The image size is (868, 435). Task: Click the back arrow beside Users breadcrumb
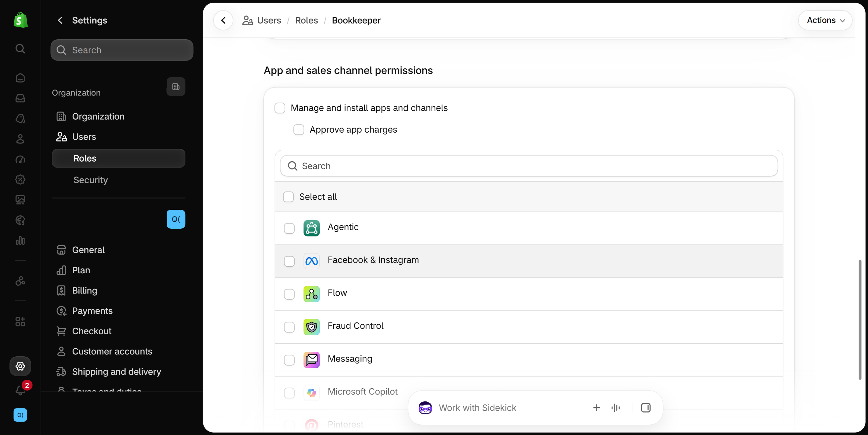(223, 20)
